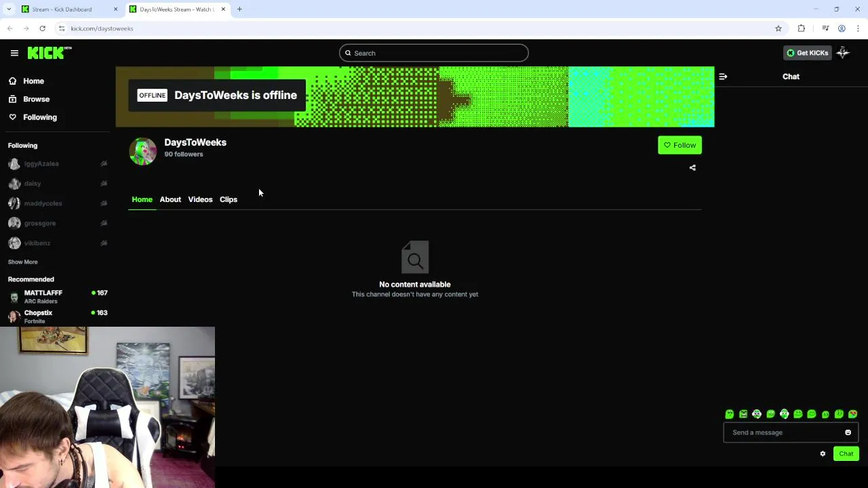Click the share channel icon

(692, 167)
